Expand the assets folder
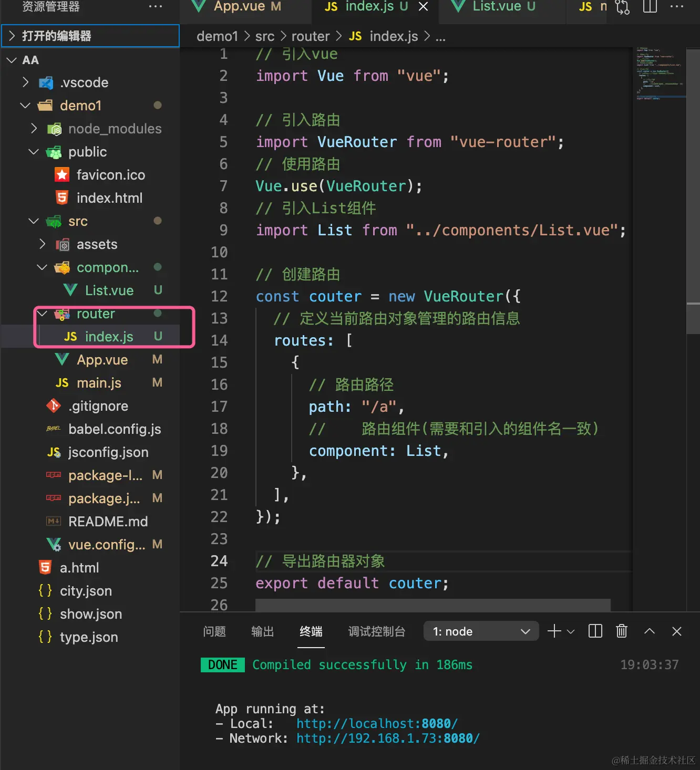700x770 pixels. click(43, 244)
